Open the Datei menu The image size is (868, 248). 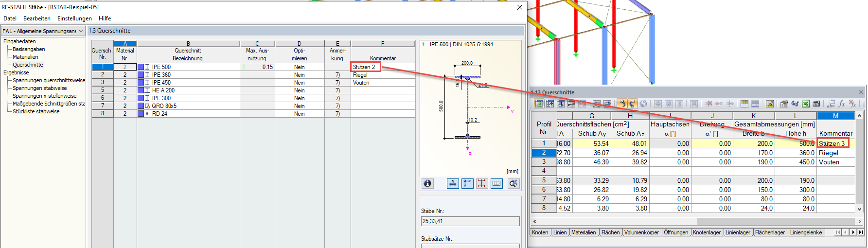coord(10,18)
